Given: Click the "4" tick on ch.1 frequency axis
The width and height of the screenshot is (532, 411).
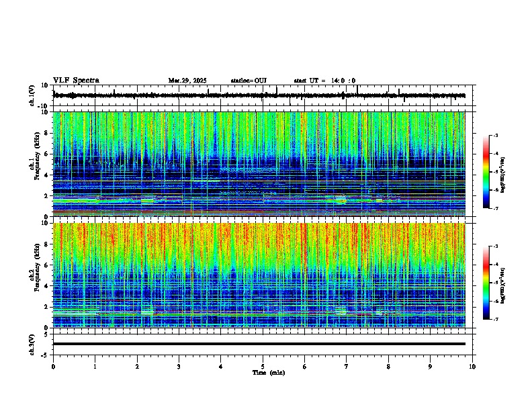Looking at the screenshot, I should coord(46,175).
